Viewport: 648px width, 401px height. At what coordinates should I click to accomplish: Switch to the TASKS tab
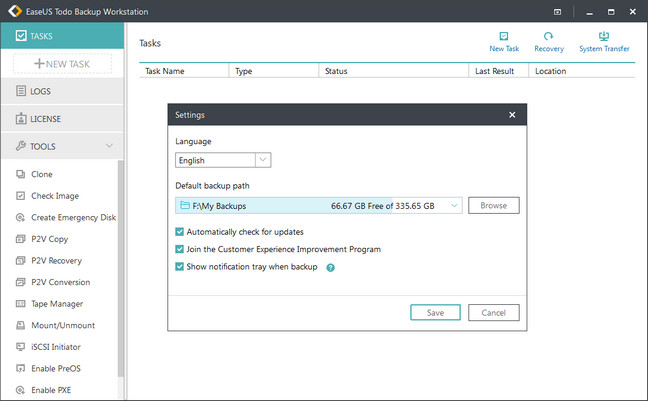click(62, 36)
